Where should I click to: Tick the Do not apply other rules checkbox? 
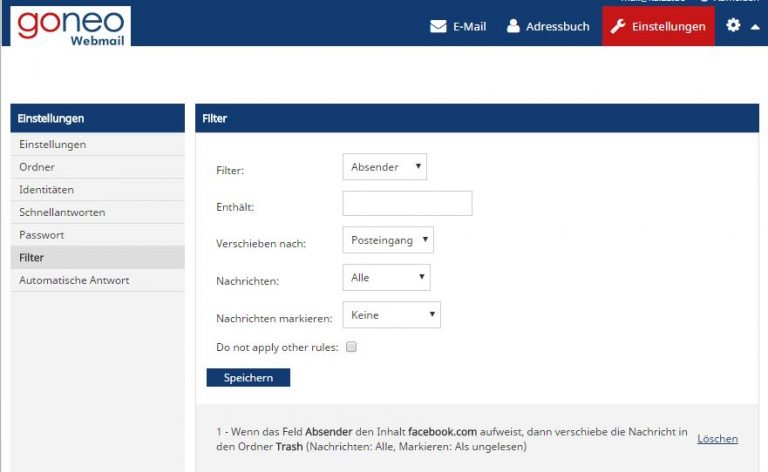click(x=351, y=347)
